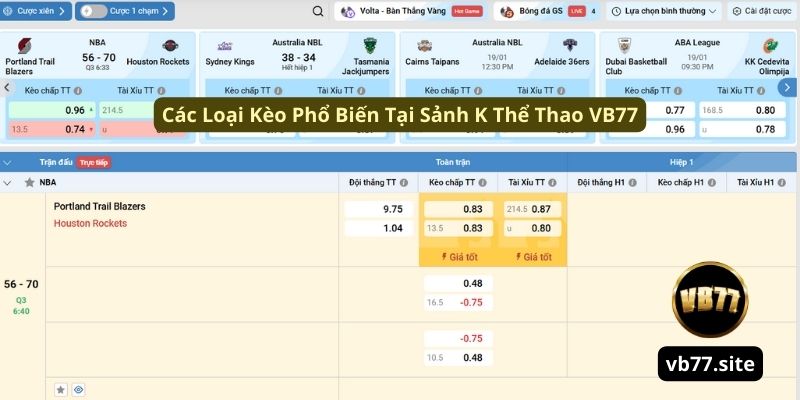Info icon next to Kèo chấp H1 column
The width and height of the screenshot is (800, 400).
(712, 183)
